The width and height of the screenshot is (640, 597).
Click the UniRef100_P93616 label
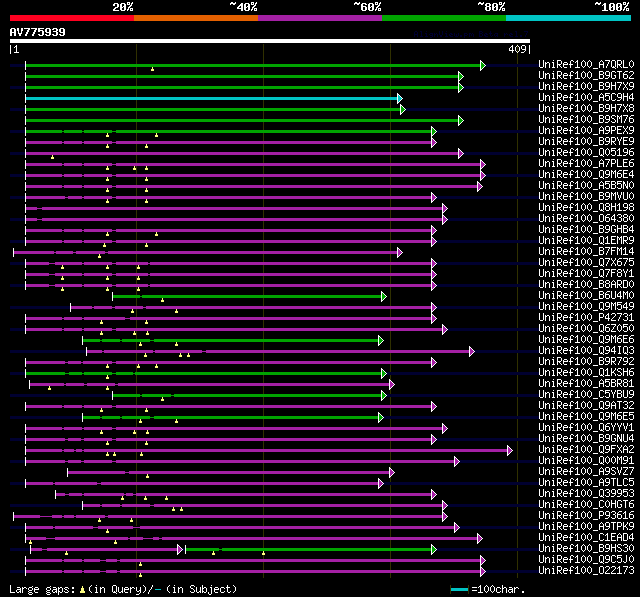tap(586, 516)
